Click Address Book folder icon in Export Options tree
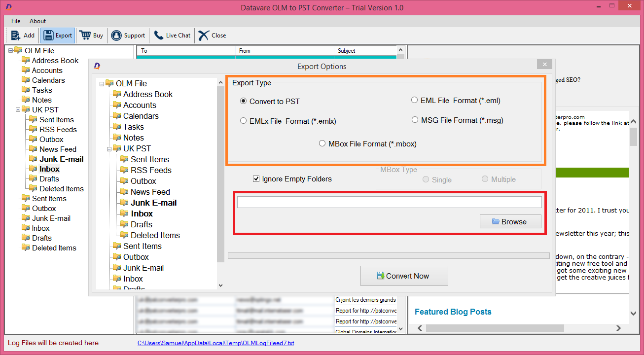 pyautogui.click(x=117, y=94)
